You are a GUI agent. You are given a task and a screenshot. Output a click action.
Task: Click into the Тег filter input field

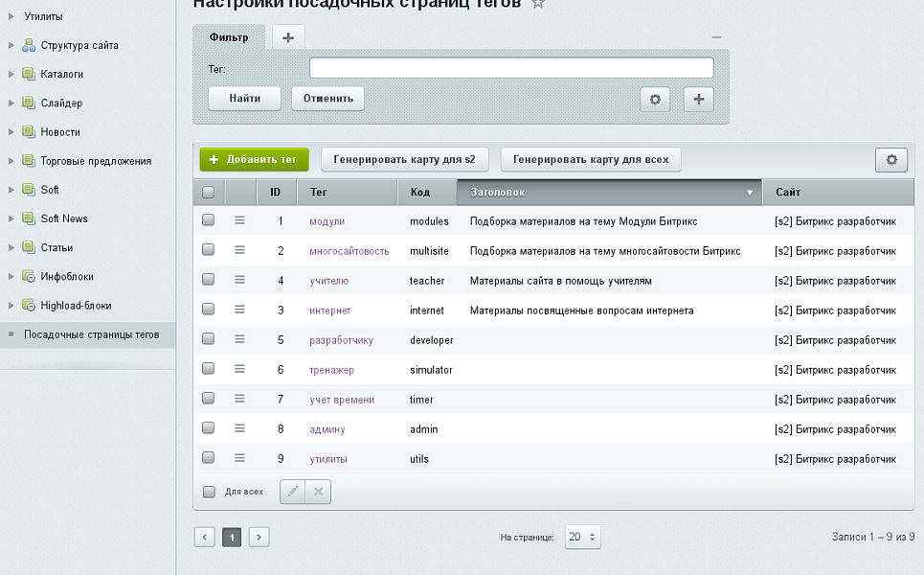(x=511, y=68)
